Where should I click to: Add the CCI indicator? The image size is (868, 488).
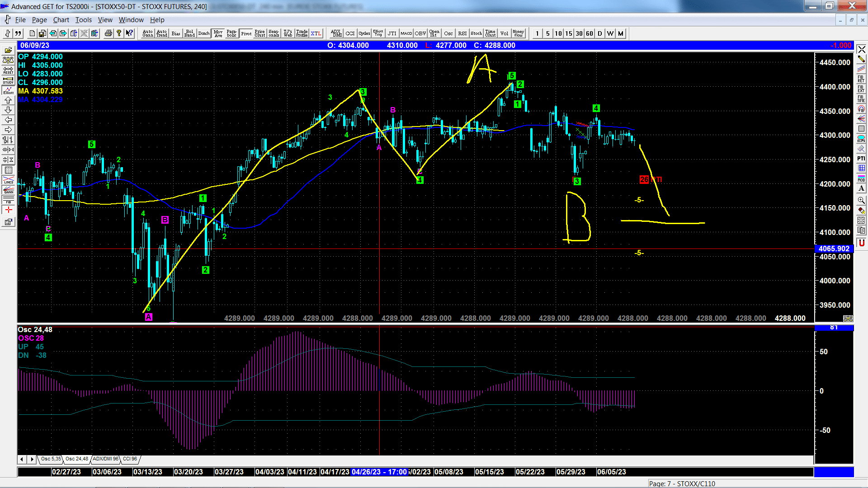point(350,33)
